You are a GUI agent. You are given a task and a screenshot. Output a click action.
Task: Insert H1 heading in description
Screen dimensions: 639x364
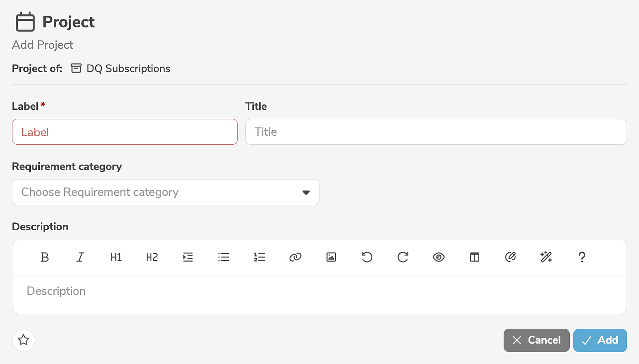pos(116,257)
